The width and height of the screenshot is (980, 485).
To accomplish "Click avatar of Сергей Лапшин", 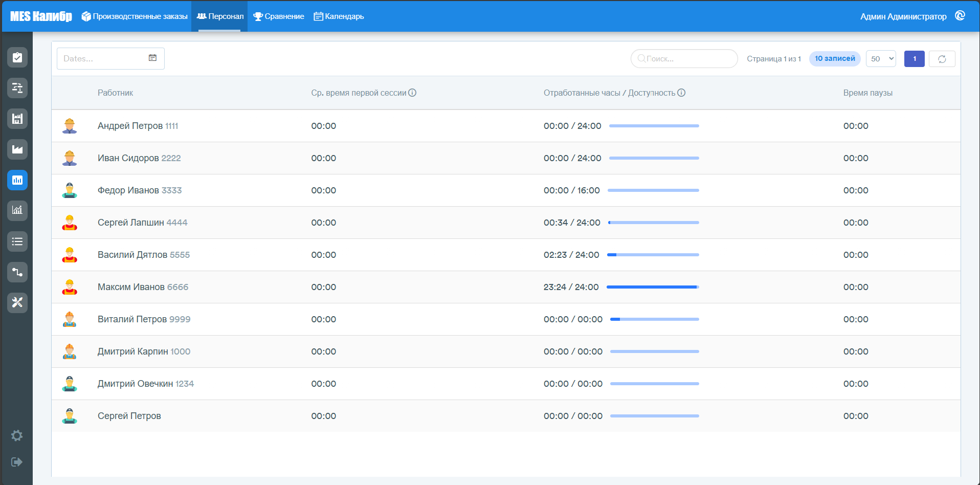I will (70, 223).
